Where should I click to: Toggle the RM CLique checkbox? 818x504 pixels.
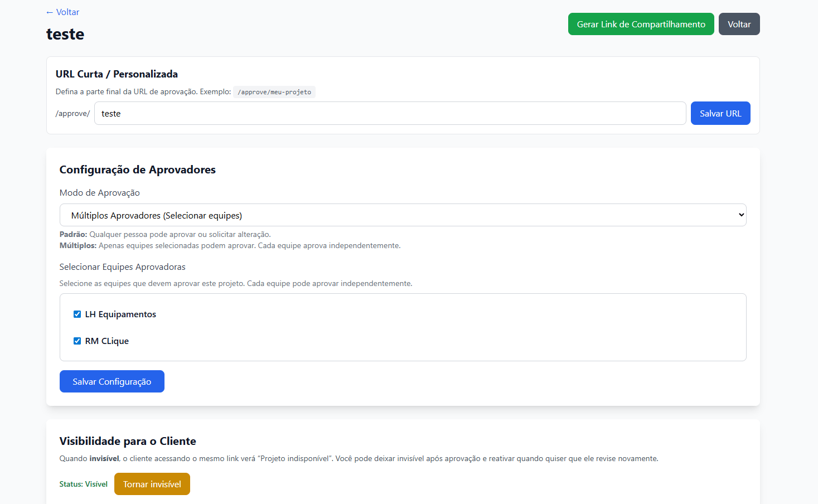click(x=77, y=341)
